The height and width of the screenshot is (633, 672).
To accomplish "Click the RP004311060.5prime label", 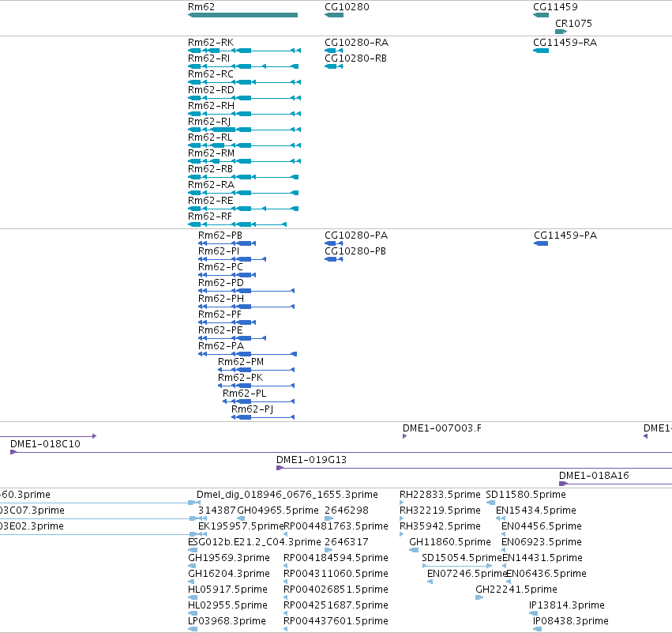I will coord(336,574).
